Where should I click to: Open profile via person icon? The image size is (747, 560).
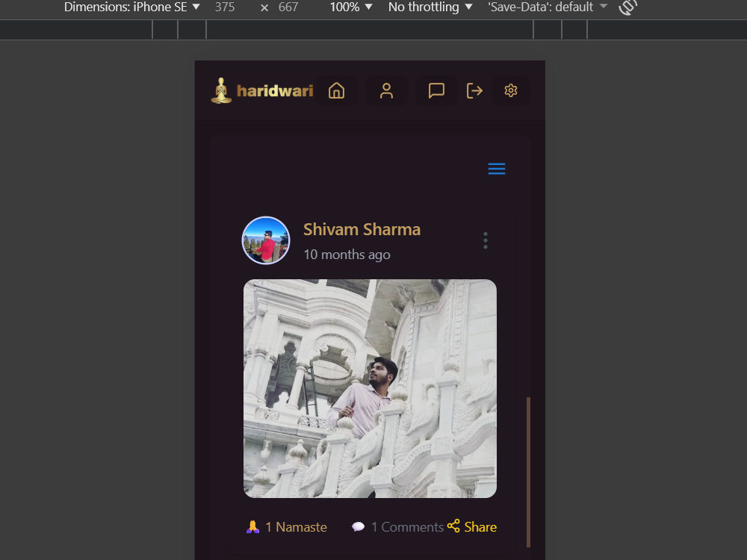pos(386,90)
